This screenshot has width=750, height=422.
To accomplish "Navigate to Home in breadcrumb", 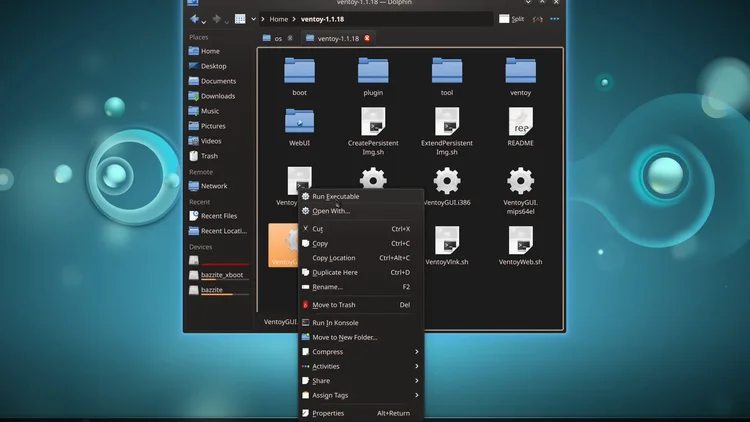I will coord(278,19).
